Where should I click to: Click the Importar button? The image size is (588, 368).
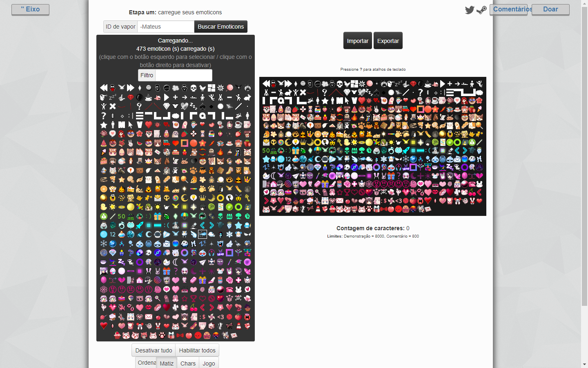(358, 40)
